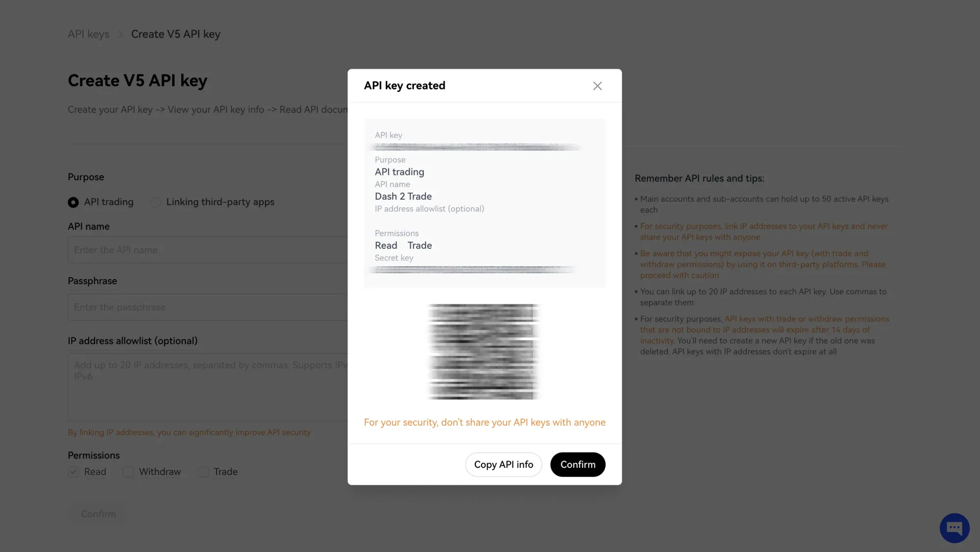Click the blurred QR code image
The width and height of the screenshot is (980, 552).
pos(484,351)
